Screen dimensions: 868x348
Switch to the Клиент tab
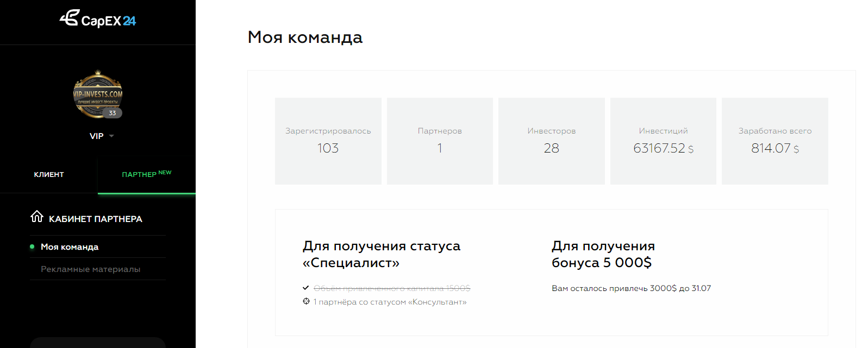49,174
